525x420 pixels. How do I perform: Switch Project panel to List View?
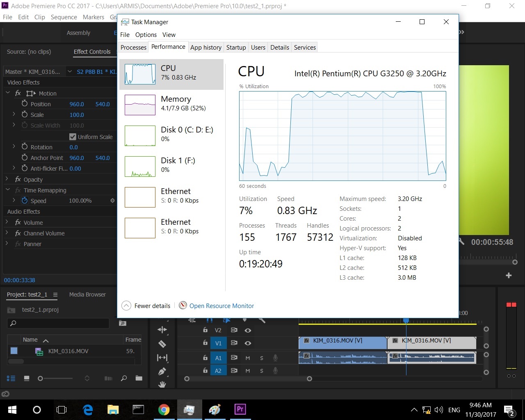11,378
